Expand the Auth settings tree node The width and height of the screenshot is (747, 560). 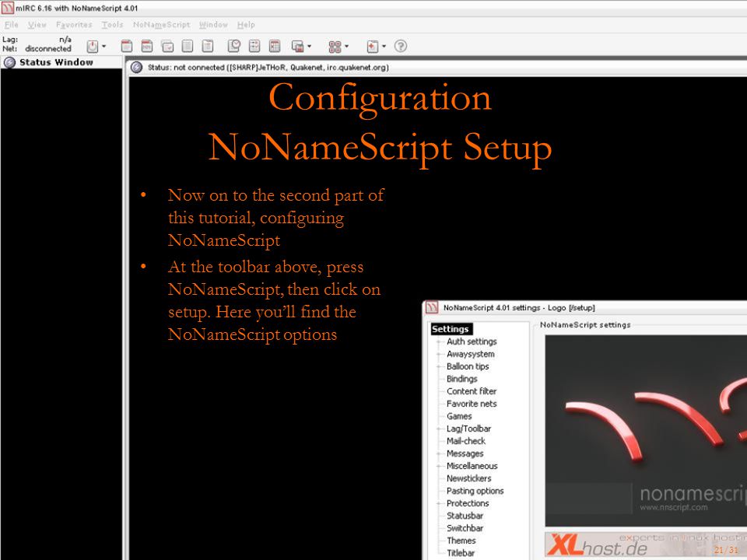pyautogui.click(x=439, y=341)
